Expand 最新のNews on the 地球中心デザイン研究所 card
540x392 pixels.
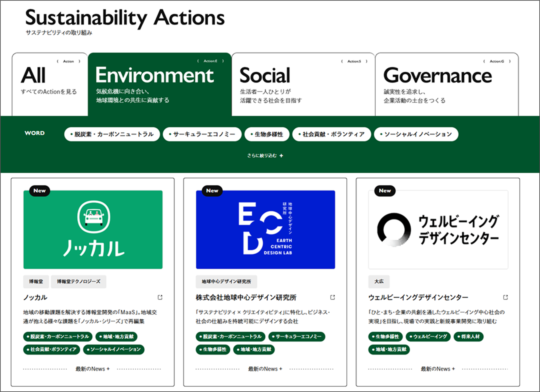tap(265, 369)
